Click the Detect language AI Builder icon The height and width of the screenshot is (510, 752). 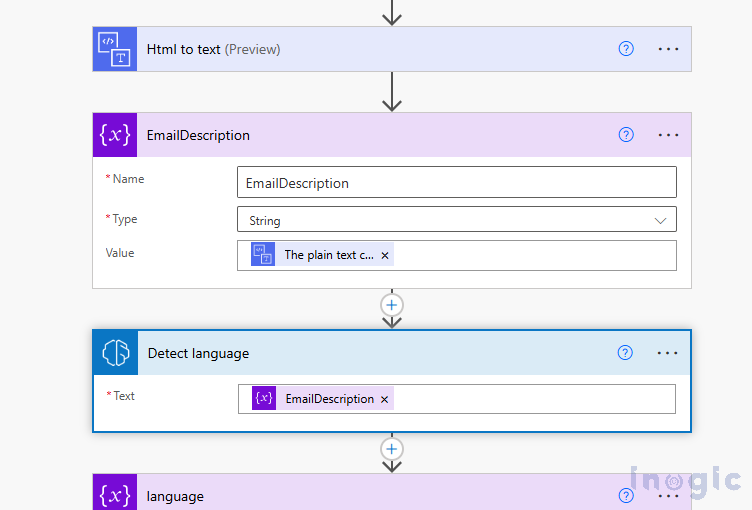point(116,353)
